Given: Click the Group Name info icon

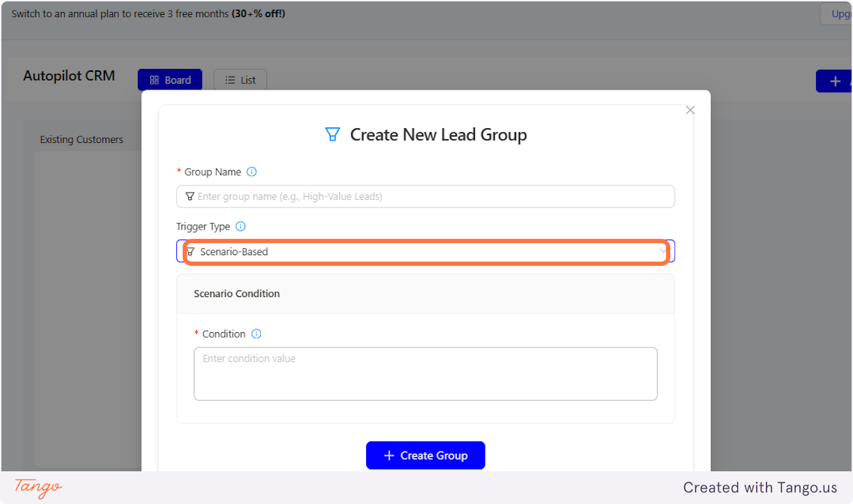Looking at the screenshot, I should pyautogui.click(x=252, y=172).
